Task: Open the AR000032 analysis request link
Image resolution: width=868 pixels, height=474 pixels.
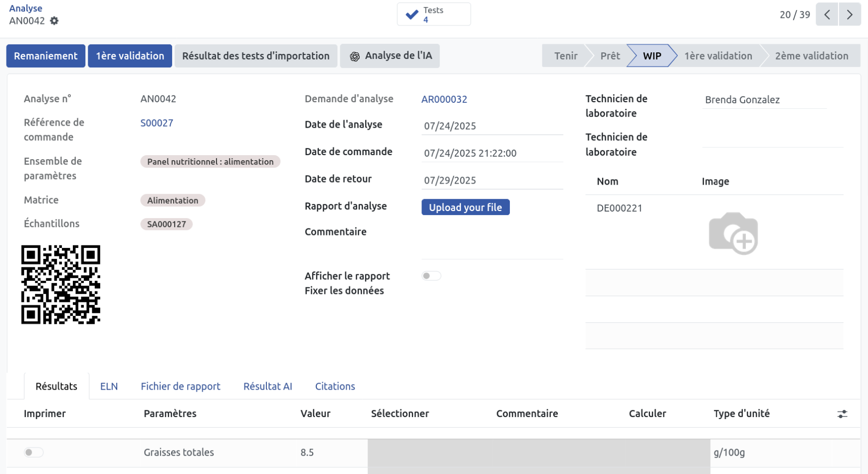Action: (x=444, y=99)
